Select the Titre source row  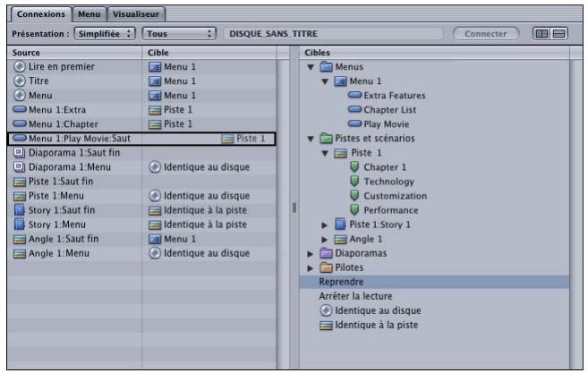tap(141, 81)
